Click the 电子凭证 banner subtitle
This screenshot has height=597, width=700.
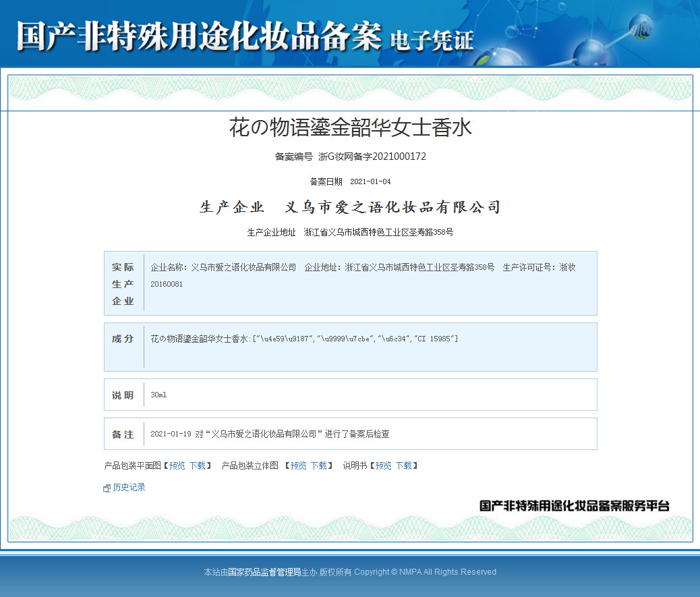pos(432,40)
